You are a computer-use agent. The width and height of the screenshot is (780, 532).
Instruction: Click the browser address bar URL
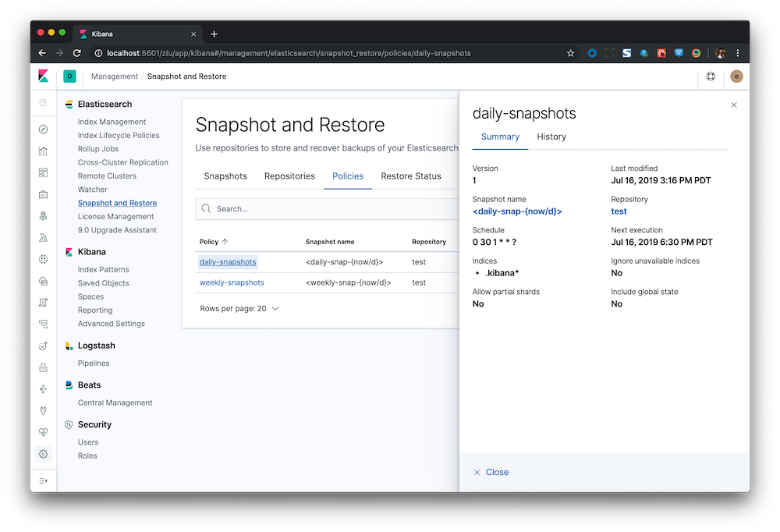pyautogui.click(x=289, y=53)
